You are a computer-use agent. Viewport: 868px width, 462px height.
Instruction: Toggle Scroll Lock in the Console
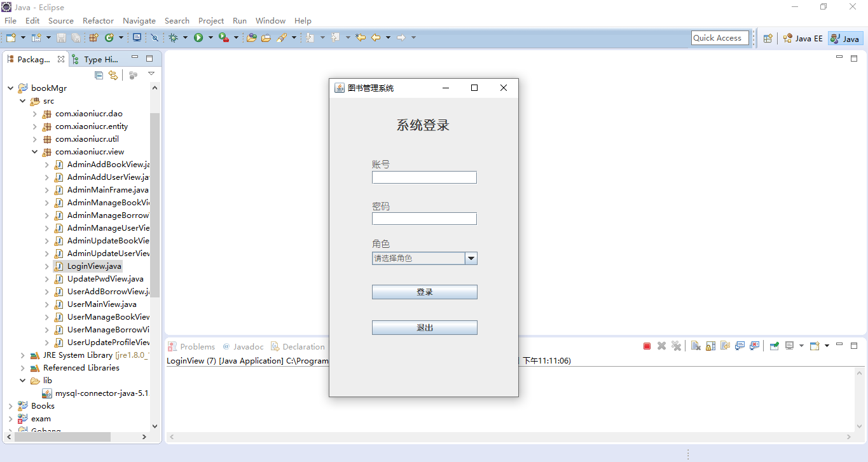(x=710, y=346)
